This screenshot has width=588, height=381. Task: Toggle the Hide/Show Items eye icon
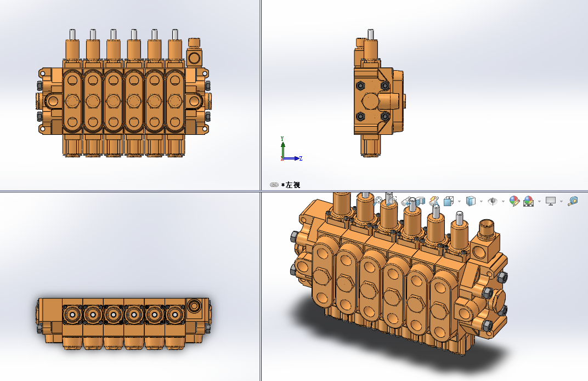click(x=493, y=201)
